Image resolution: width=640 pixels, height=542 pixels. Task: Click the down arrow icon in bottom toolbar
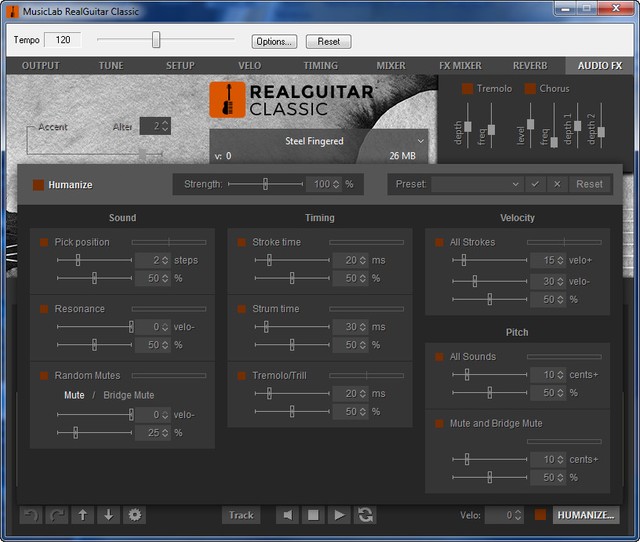coord(109,515)
